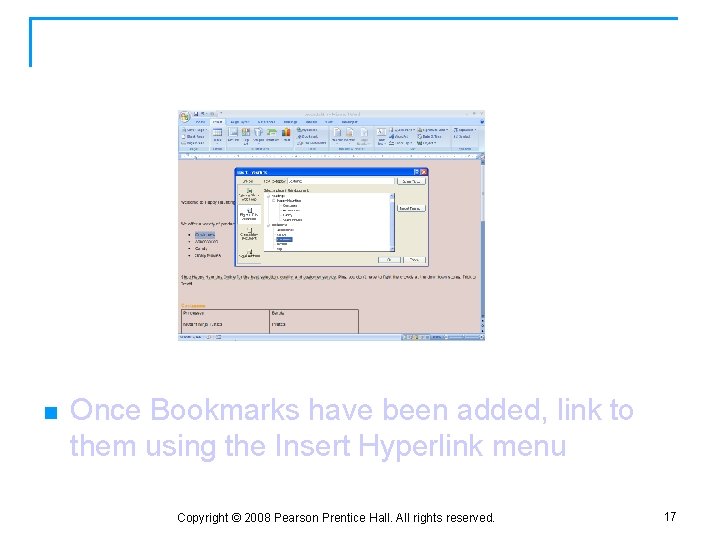Image resolution: width=720 pixels, height=540 pixels.
Task: Click the Target Frame button
Action: (411, 208)
